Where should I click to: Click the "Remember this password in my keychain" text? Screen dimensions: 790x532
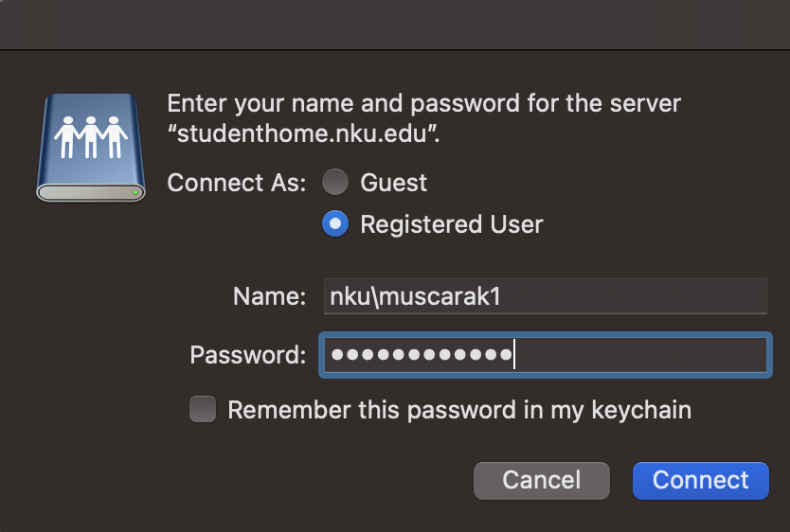pyautogui.click(x=459, y=410)
